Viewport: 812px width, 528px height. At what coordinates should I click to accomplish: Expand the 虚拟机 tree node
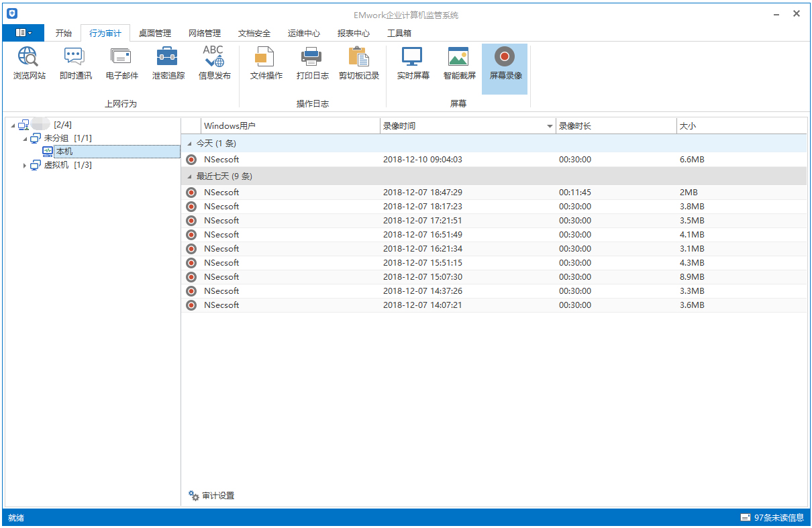click(x=25, y=166)
